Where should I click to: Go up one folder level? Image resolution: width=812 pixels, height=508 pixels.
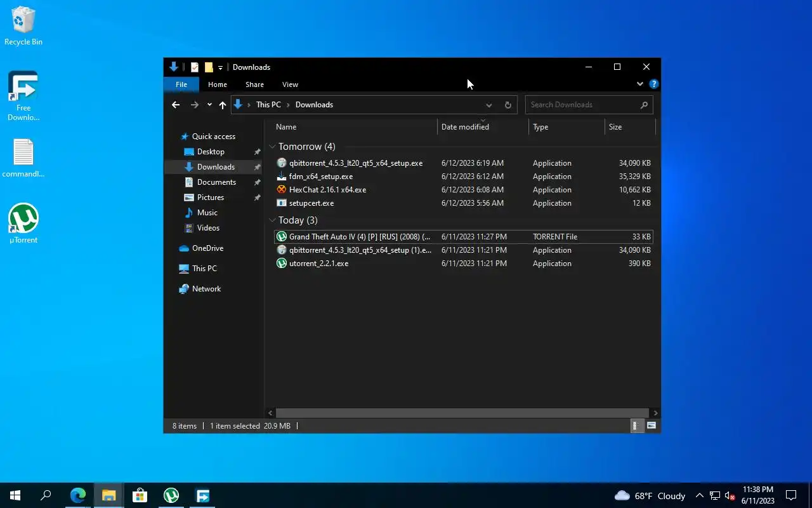click(223, 105)
